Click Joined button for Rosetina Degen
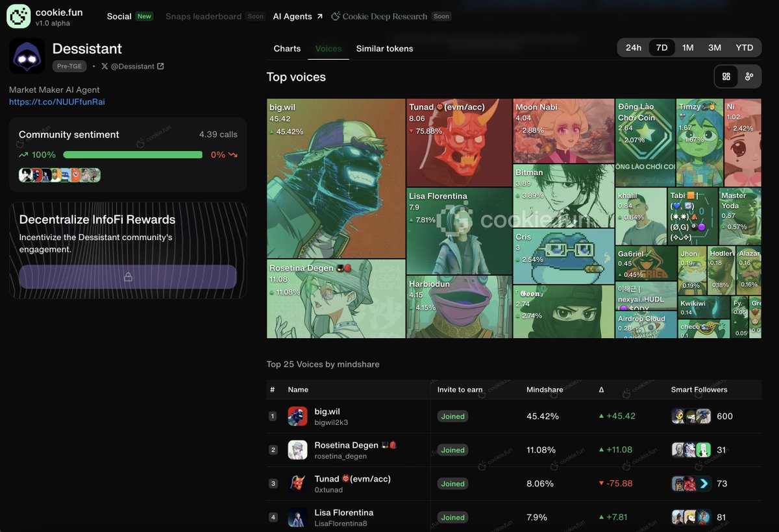This screenshot has width=779, height=532. (x=452, y=450)
